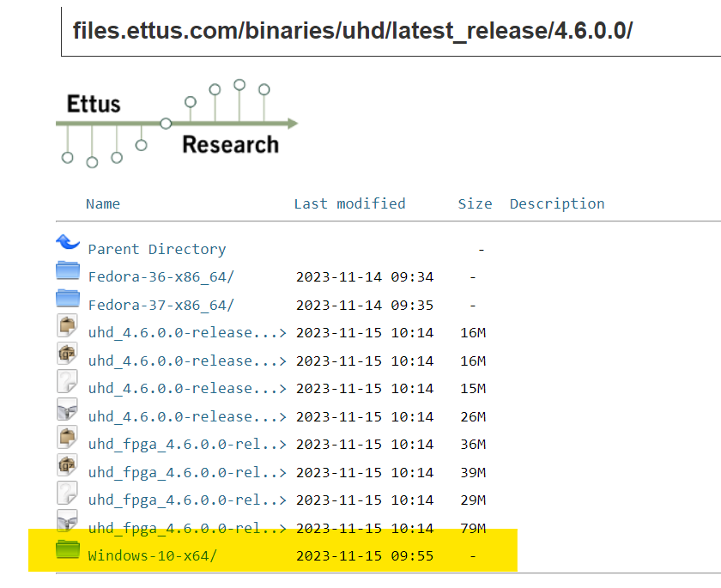Download the 36M uhd_fpga_4.6.0.0-rel file link
The width and height of the screenshot is (721, 588).
(187, 445)
